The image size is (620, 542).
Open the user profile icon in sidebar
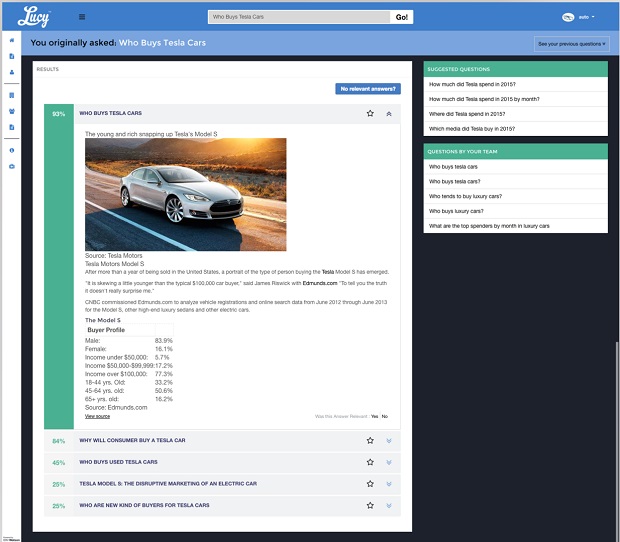12,72
